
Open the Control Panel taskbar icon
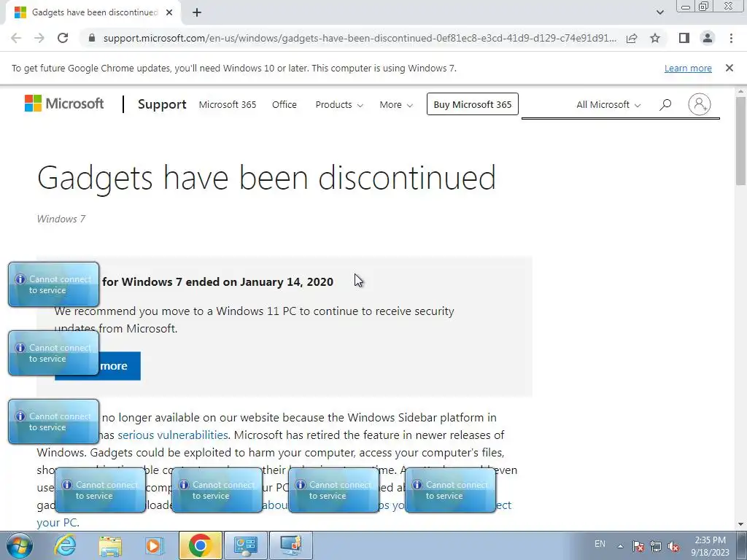coord(245,545)
